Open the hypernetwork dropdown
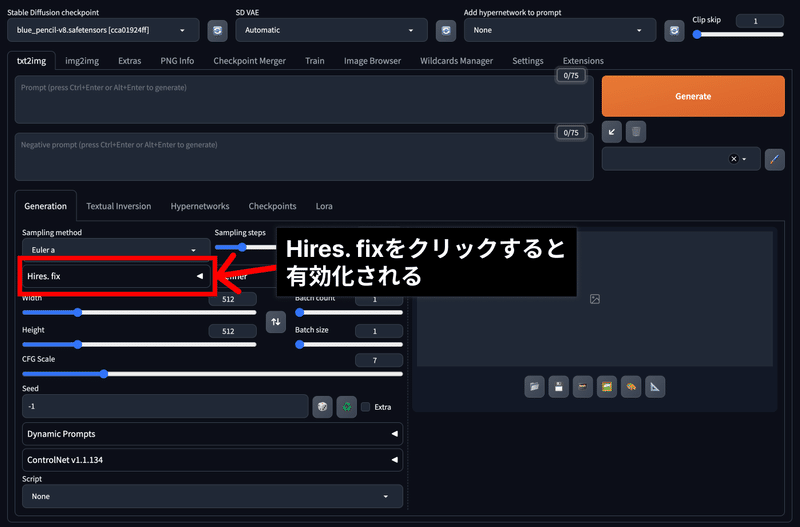The height and width of the screenshot is (527, 800). [x=560, y=30]
